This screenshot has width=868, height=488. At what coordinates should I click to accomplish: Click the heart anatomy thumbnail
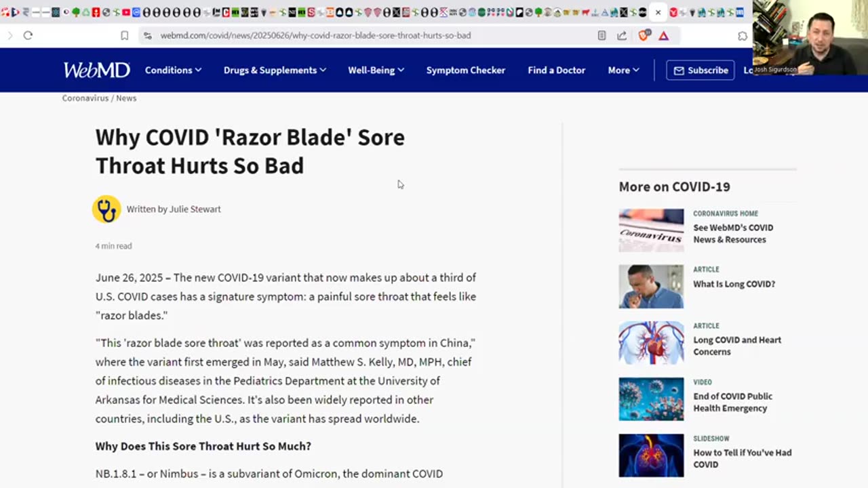651,343
